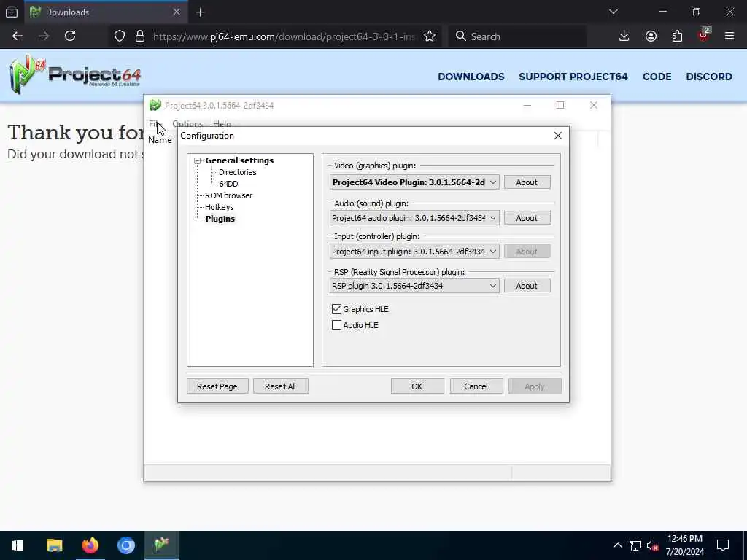Screen dimensions: 747x560
Task: Click the uBlock extension icon
Action: pyautogui.click(x=704, y=35)
